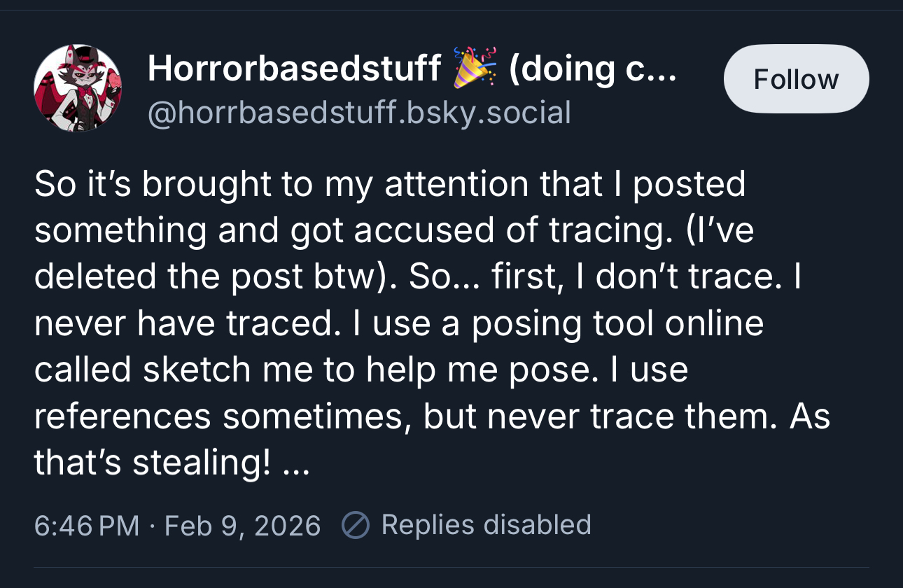
Task: Click the "sketch me" tool name
Action: [198, 369]
